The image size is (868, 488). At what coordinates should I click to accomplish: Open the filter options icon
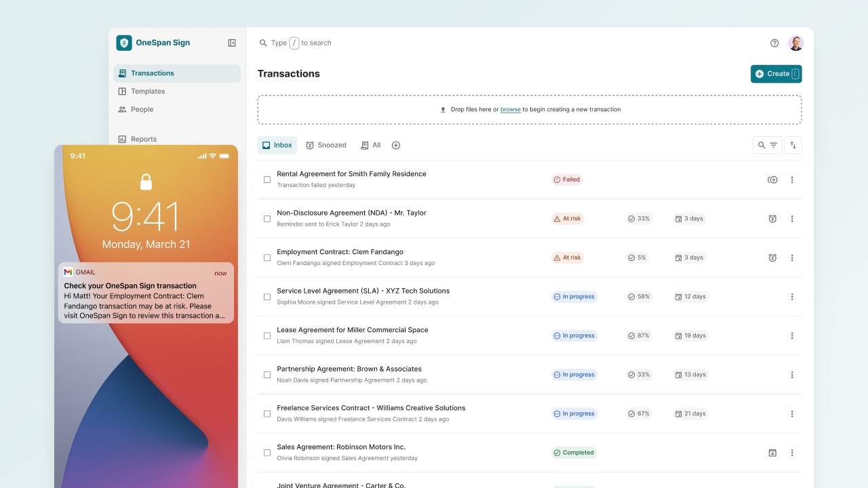click(772, 144)
